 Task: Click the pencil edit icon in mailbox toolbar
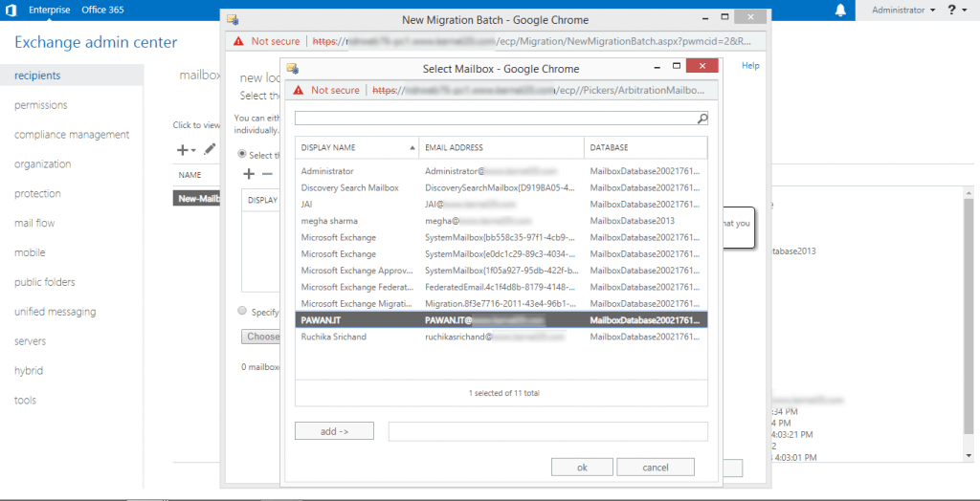click(210, 149)
